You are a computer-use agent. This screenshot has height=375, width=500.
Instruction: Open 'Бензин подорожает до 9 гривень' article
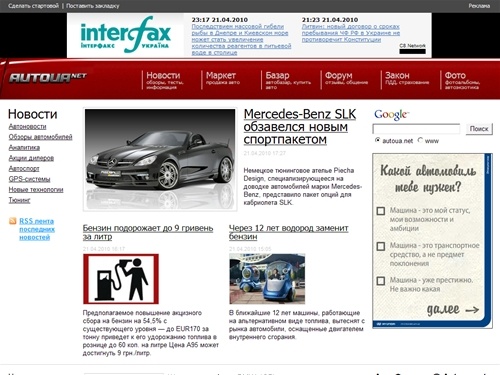(148, 232)
